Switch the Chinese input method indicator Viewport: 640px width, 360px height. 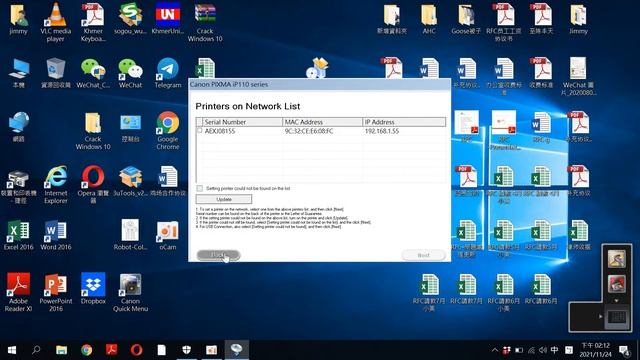554,350
